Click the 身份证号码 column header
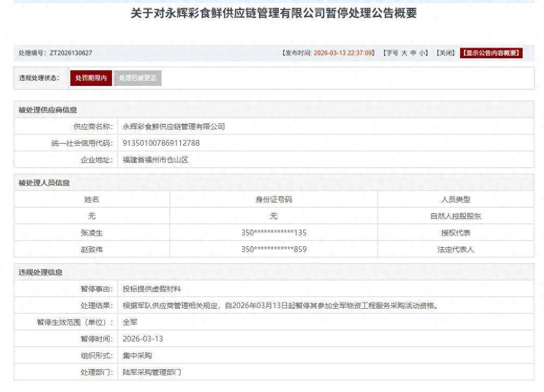This screenshot has width=544, height=392. coord(274,199)
